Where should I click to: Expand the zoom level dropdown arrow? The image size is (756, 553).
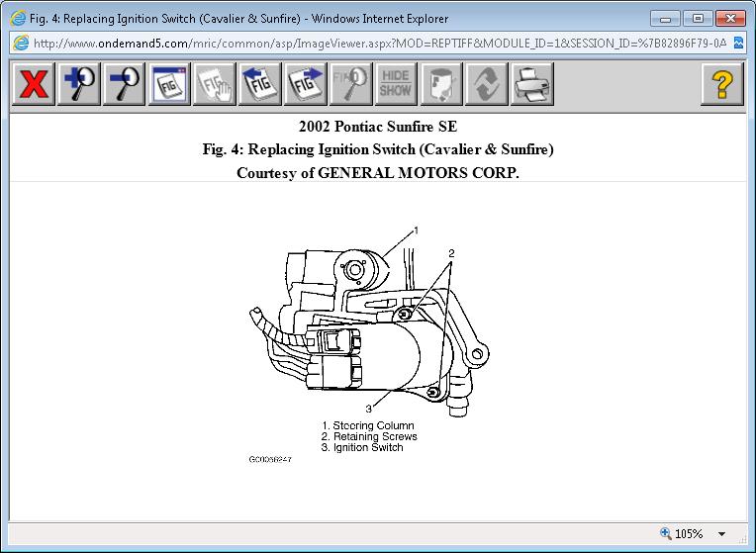722,534
